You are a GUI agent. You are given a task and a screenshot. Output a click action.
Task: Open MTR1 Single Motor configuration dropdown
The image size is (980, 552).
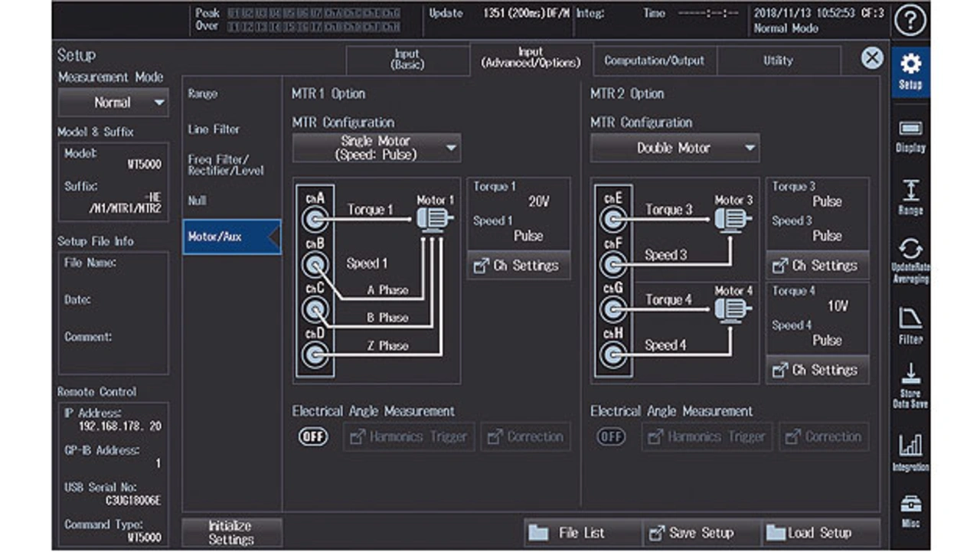pyautogui.click(x=376, y=148)
